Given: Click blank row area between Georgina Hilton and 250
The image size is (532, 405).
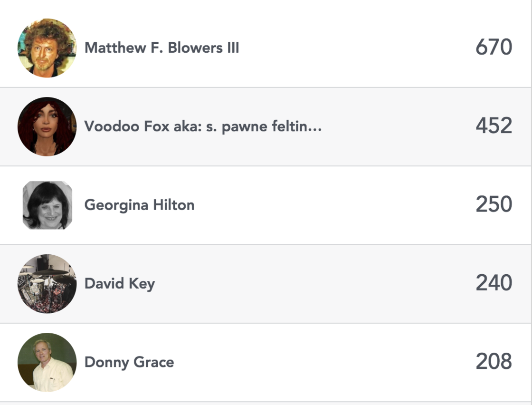Looking at the screenshot, I should [332, 205].
